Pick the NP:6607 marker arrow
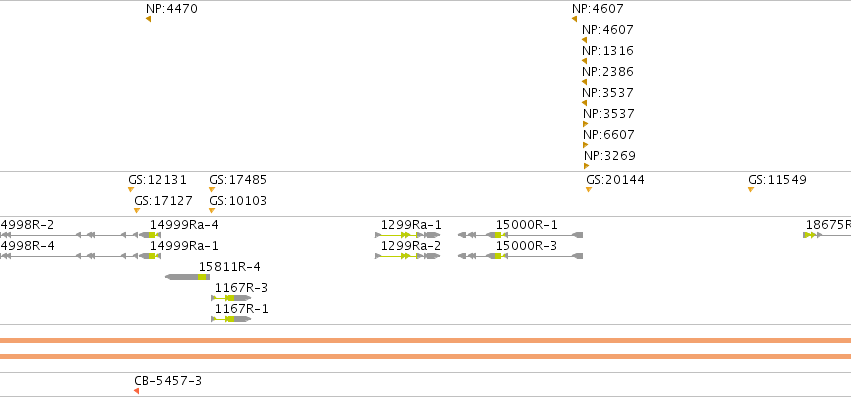 pyautogui.click(x=586, y=145)
